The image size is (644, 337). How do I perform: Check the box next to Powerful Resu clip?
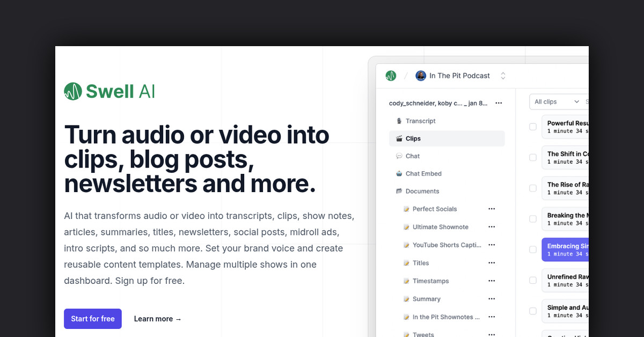[533, 127]
